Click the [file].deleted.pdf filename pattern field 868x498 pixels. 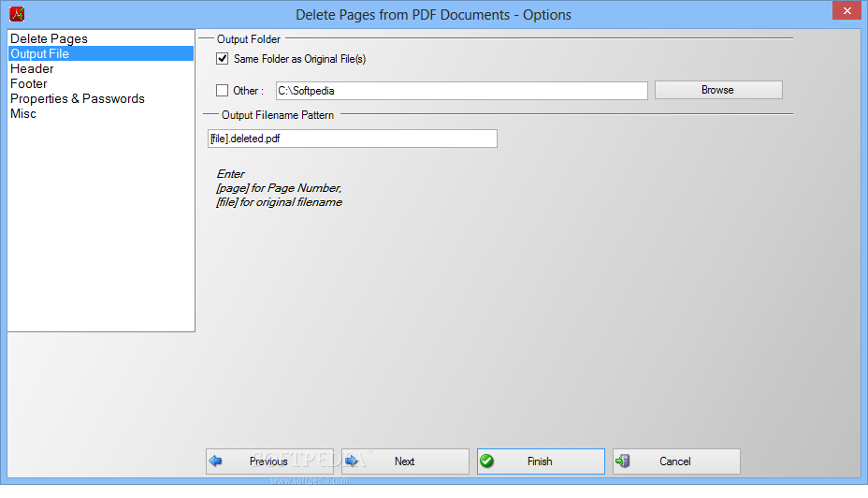point(353,139)
